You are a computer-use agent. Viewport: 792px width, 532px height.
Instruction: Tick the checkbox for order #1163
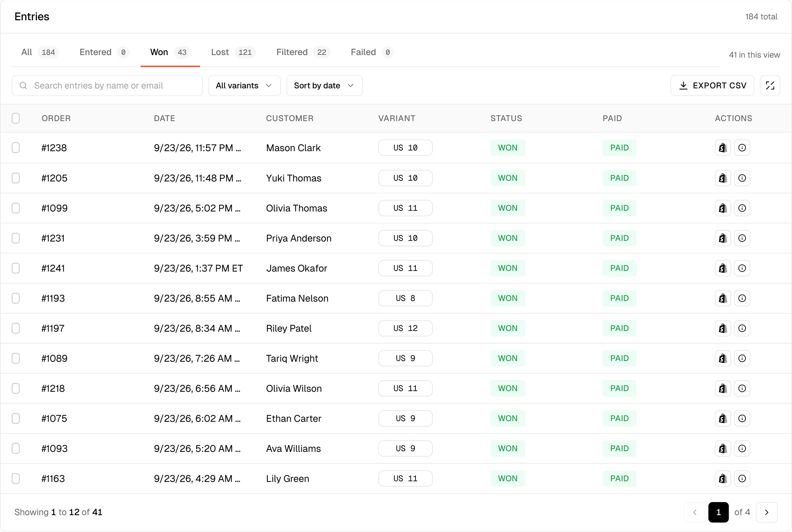tap(16, 479)
